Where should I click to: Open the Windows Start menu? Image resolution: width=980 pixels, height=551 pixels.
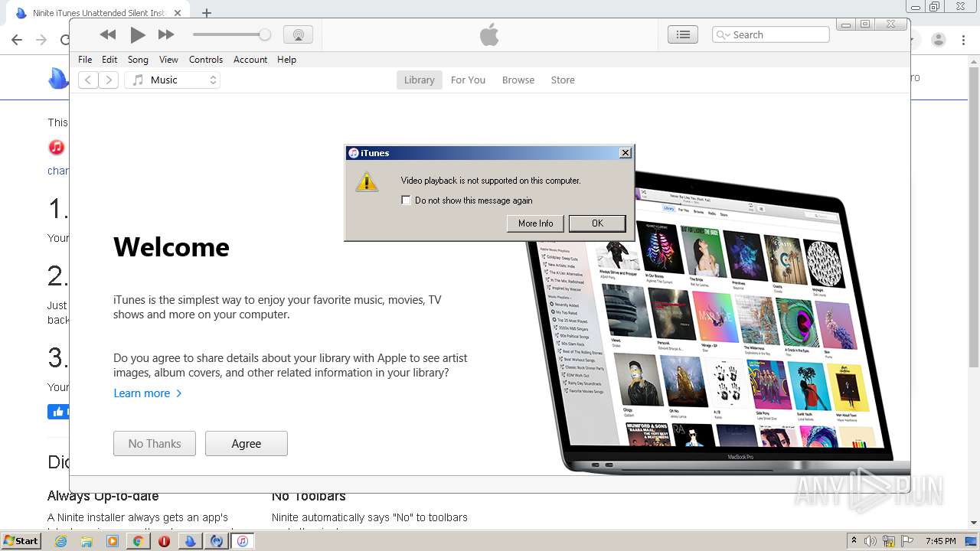[x=21, y=541]
